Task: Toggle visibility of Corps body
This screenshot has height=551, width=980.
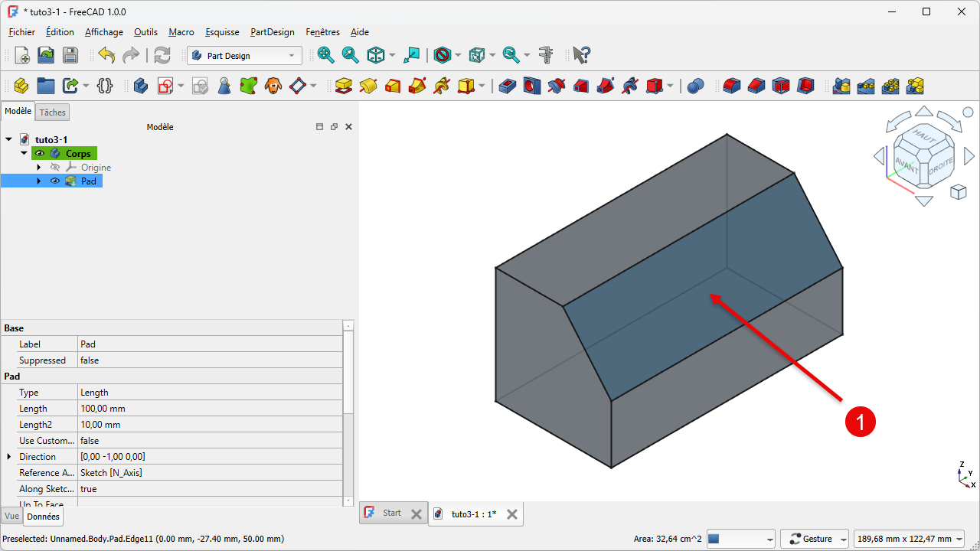Action: 40,154
